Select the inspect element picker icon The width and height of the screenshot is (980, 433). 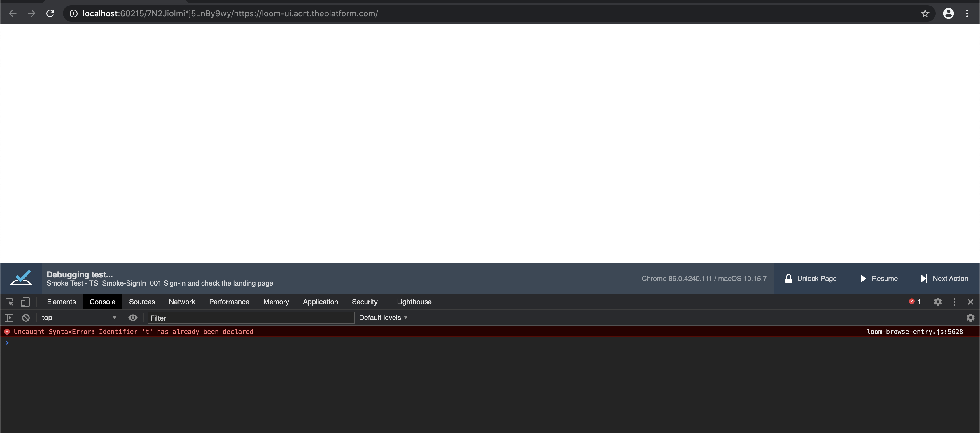(x=10, y=302)
